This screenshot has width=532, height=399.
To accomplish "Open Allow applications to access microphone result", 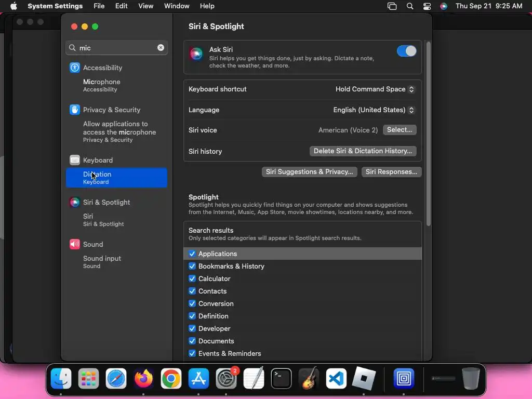I will coord(116,131).
